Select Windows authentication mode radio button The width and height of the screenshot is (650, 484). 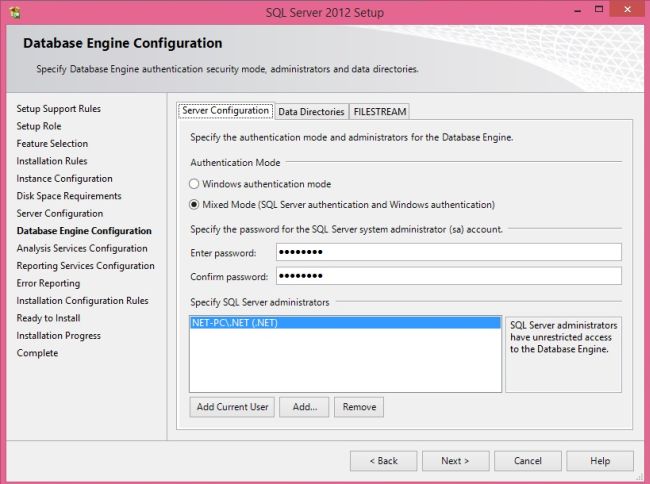click(x=194, y=184)
